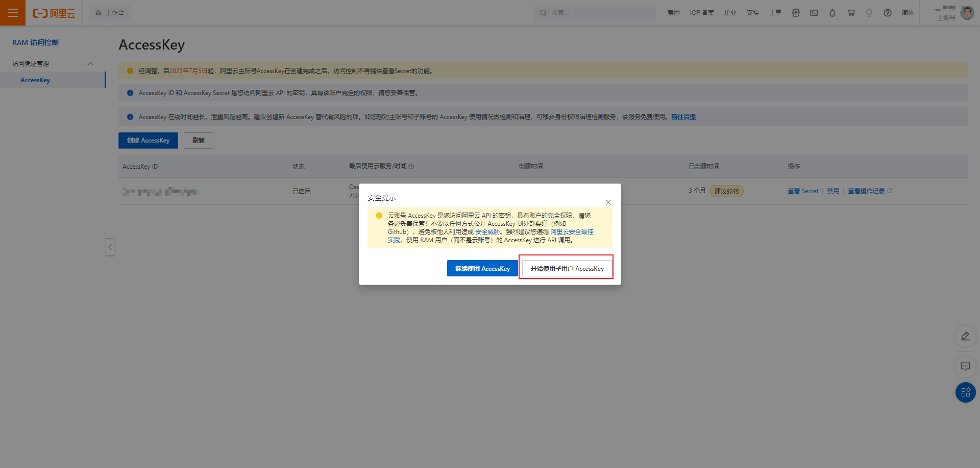Click the yellow warning icon in dialog
Screen dimensions: 980x468
[379, 216]
